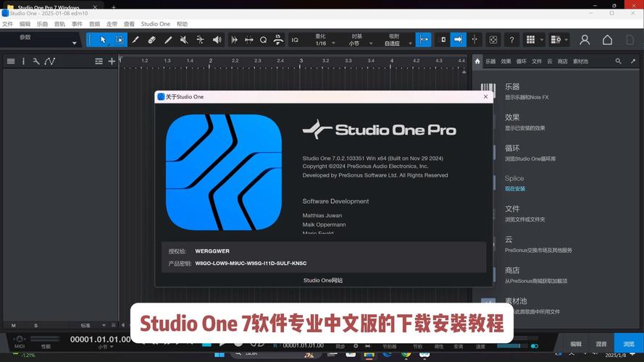Click the browser search magnifier icon
This screenshot has height=362, width=644.
coord(618,61)
